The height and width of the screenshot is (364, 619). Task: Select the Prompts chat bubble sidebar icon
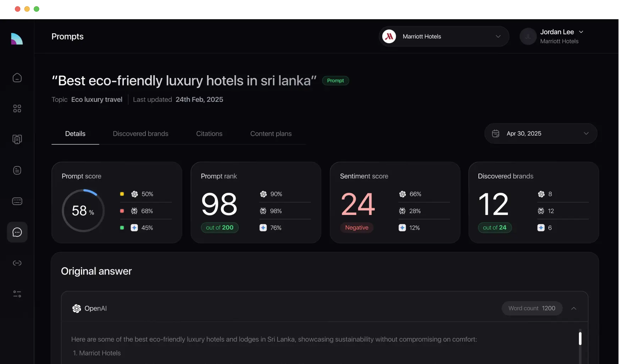[x=17, y=232]
